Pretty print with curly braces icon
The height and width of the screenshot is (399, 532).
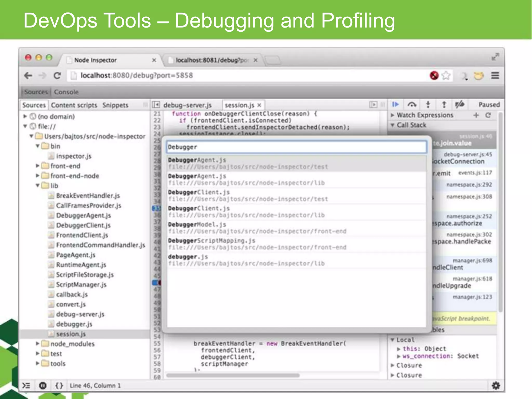tap(59, 385)
